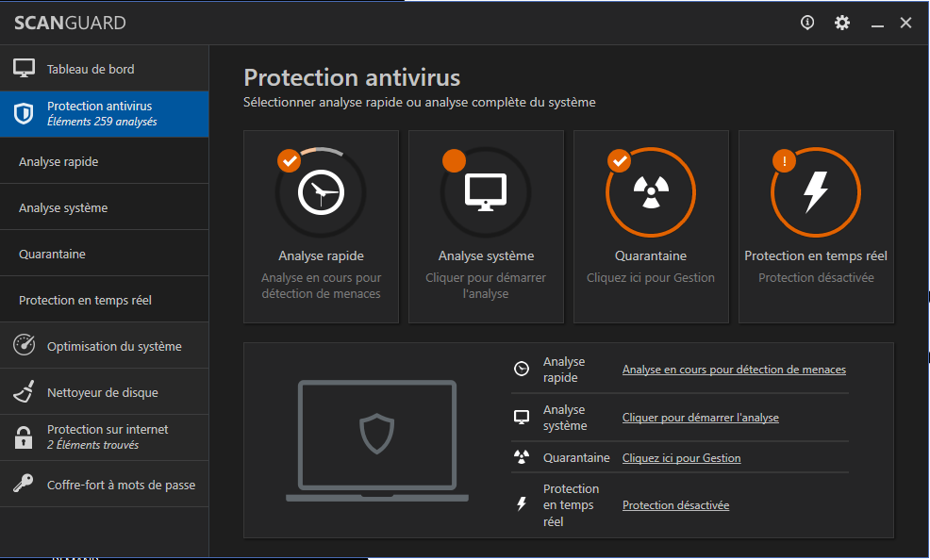This screenshot has width=930, height=560.
Task: Click 'Sélectionner analyse rapide ou analyse complète' subtitle
Action: click(420, 103)
